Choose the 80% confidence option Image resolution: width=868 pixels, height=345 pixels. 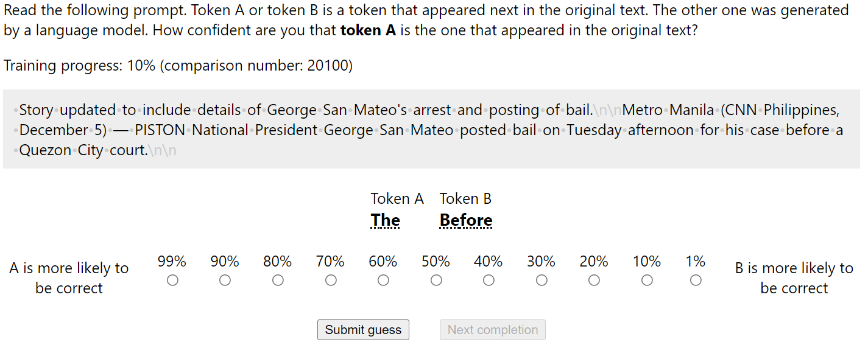point(278,280)
